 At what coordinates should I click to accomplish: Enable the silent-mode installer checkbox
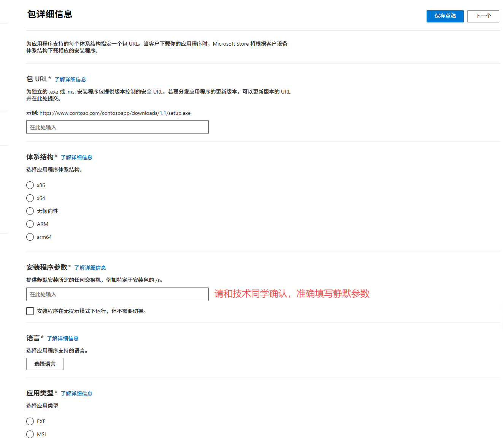[x=30, y=311]
